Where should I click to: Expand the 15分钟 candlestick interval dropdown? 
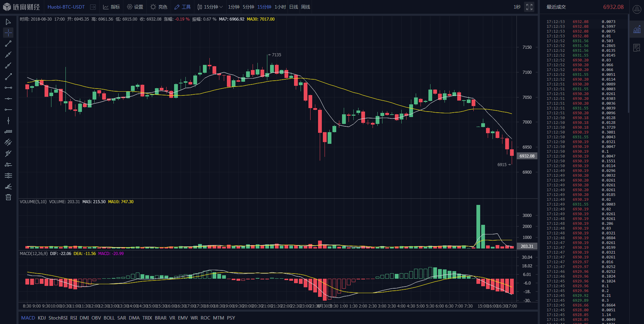pos(210,7)
